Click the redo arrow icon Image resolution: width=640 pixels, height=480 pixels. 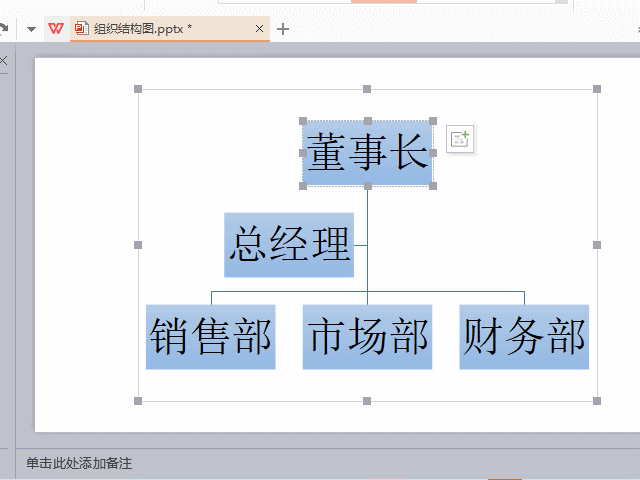coord(3,29)
